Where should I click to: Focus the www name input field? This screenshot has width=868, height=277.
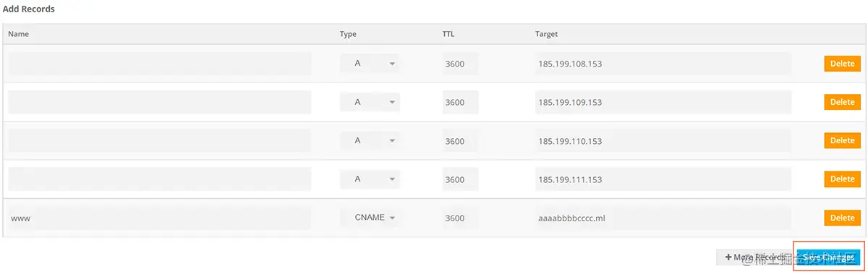[159, 218]
